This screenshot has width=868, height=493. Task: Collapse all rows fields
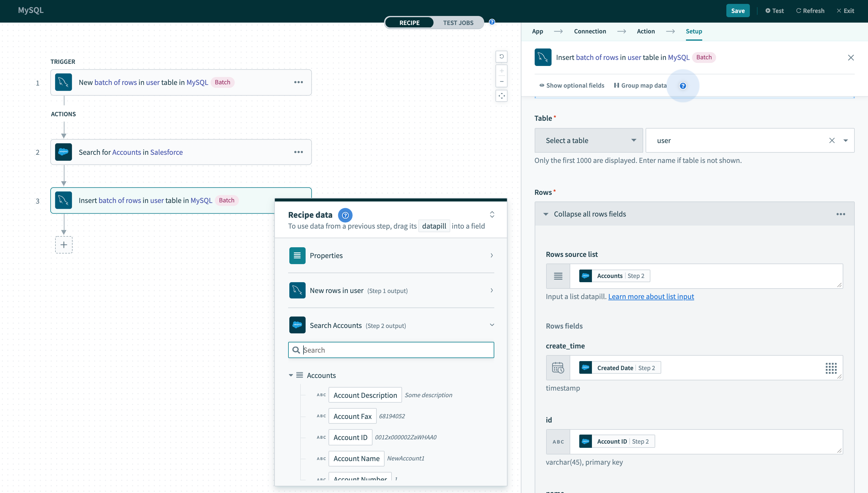click(x=590, y=214)
